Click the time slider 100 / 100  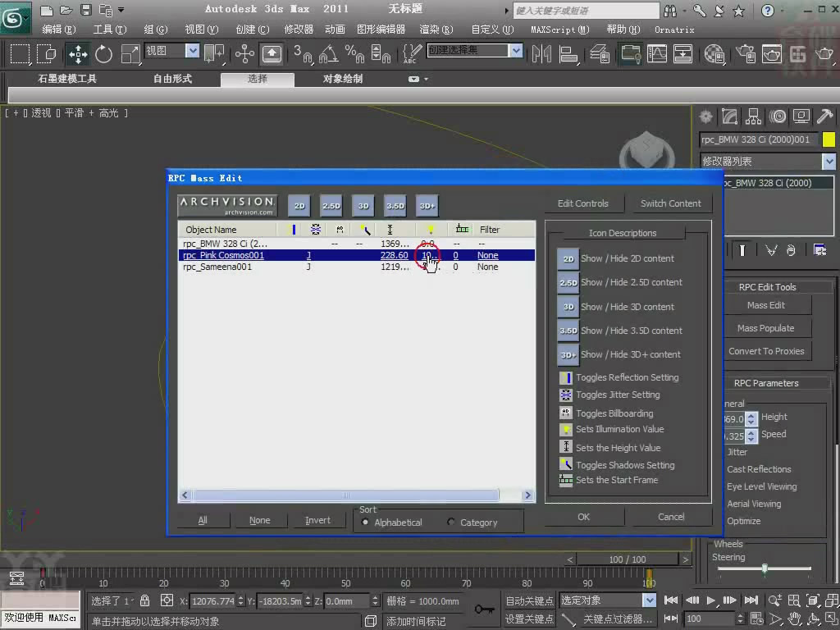628,559
